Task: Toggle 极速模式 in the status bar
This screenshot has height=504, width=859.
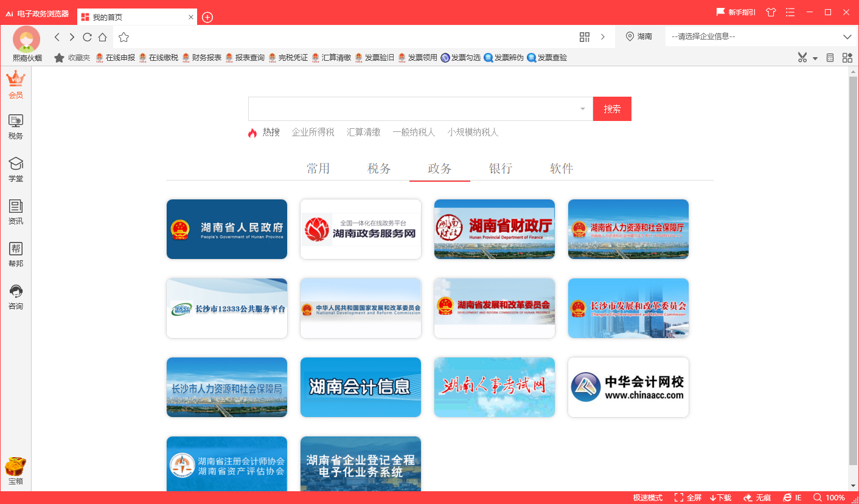Action: (648, 498)
